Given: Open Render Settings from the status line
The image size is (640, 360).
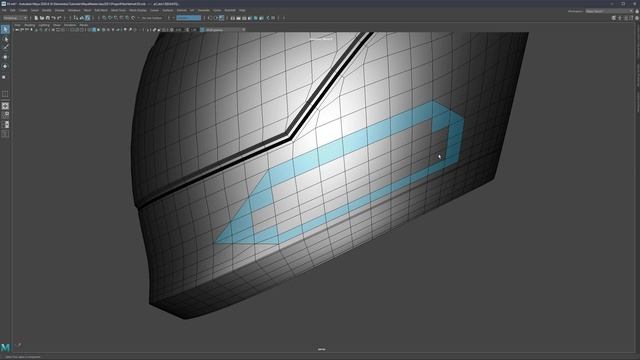Looking at the screenshot, I should tap(249, 18).
